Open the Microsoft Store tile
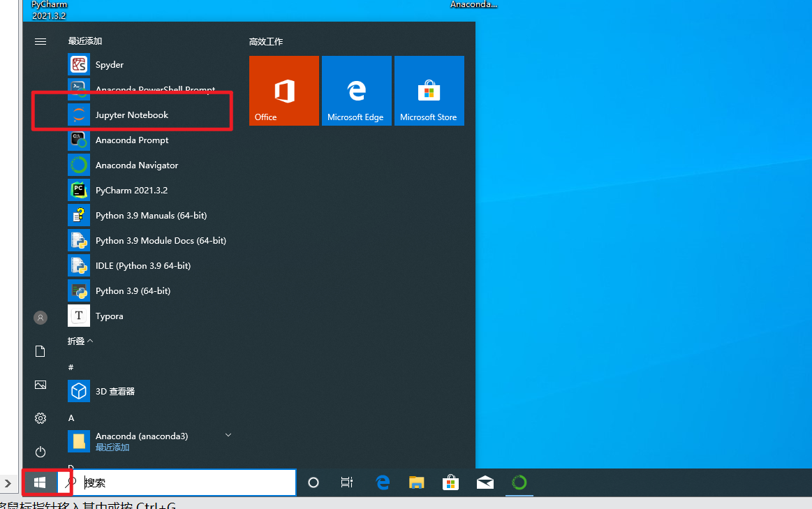Image resolution: width=812 pixels, height=509 pixels. 429,91
